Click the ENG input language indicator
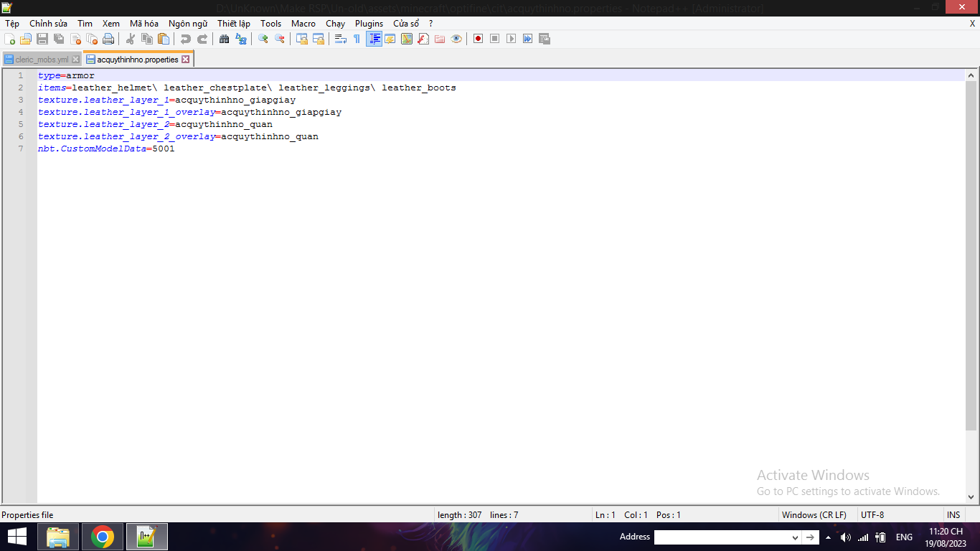Image resolution: width=980 pixels, height=551 pixels. [x=904, y=537]
